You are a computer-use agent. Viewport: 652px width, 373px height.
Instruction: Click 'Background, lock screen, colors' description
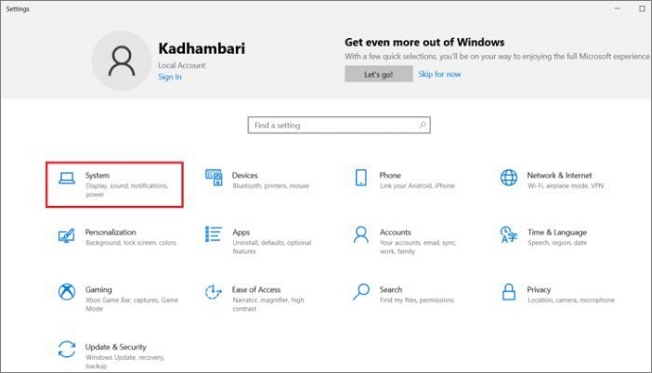[131, 242]
